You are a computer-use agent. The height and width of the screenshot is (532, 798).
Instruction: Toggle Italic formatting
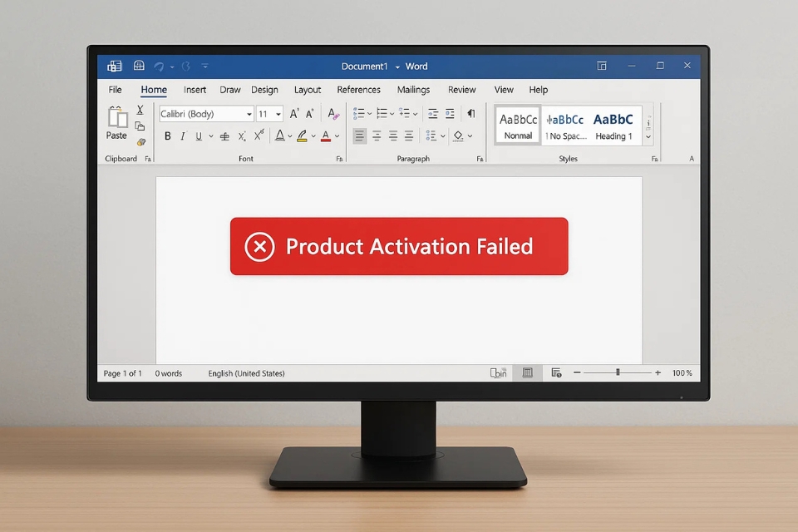(183, 136)
